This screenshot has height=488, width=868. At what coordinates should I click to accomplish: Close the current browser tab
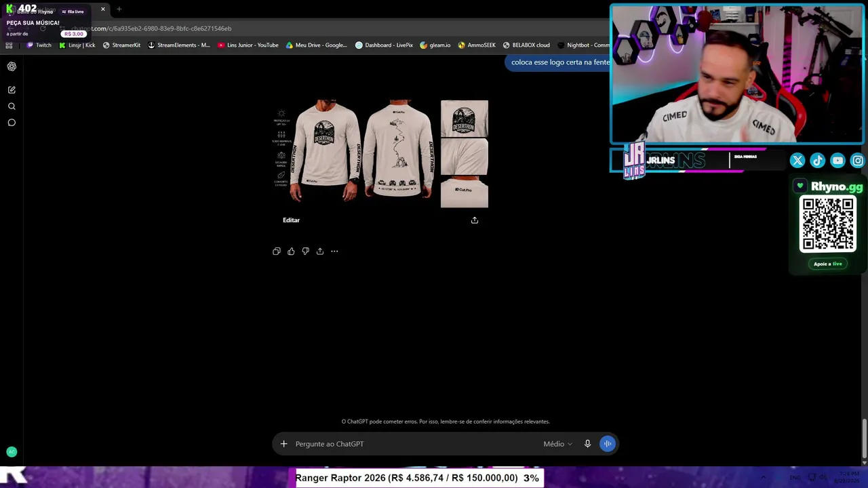coord(103,9)
